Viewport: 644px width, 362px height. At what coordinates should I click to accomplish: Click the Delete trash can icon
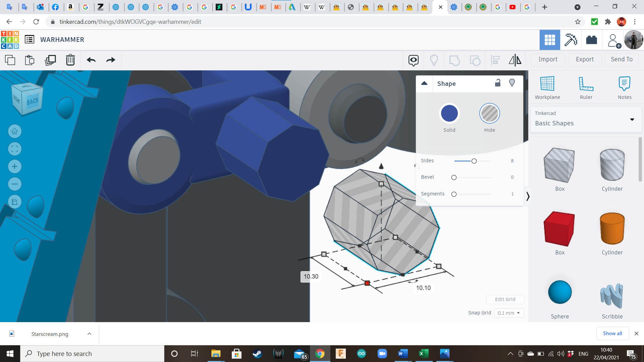point(70,60)
